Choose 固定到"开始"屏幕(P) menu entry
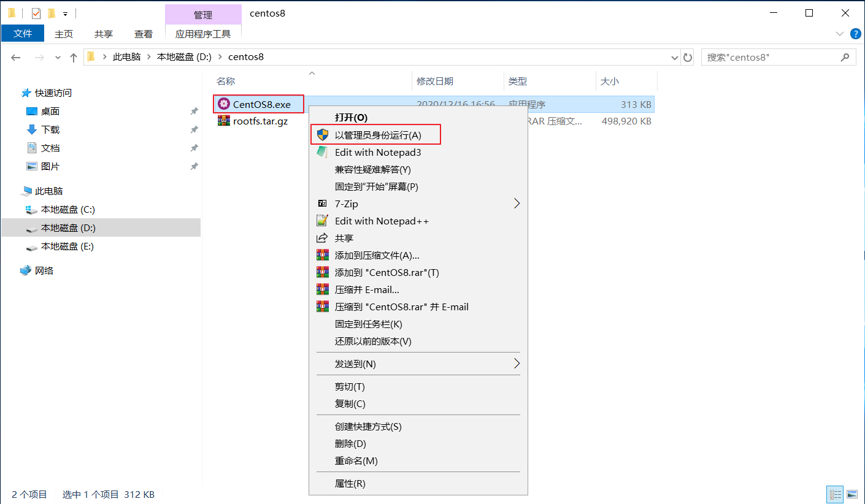The height and width of the screenshot is (504, 865). pos(376,186)
